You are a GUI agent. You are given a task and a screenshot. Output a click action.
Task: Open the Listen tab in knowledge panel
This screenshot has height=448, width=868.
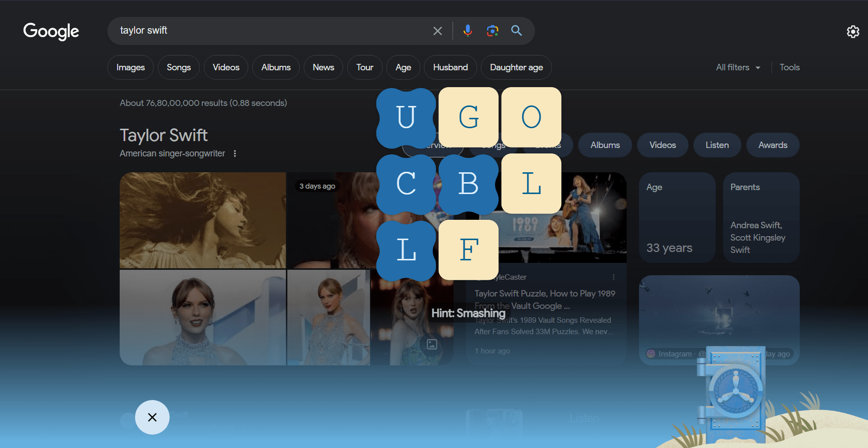point(717,145)
